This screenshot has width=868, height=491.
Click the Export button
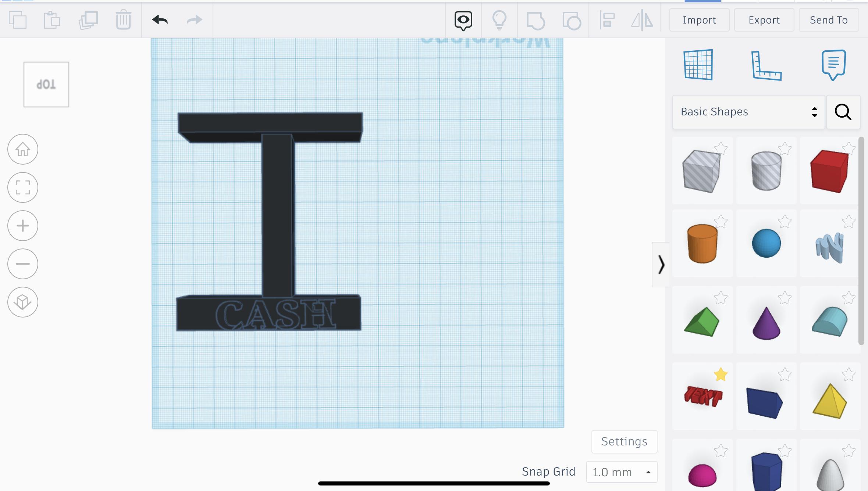764,20
